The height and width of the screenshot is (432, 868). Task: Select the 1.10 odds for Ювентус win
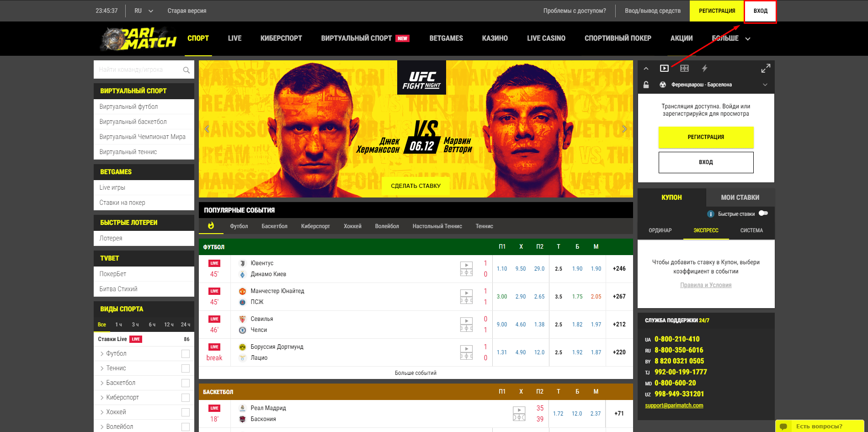pos(502,269)
